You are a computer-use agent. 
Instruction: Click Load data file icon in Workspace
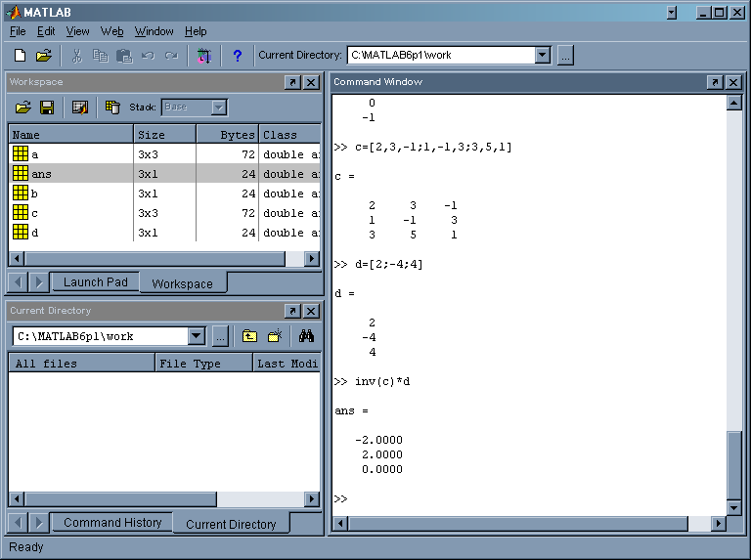coord(22,107)
